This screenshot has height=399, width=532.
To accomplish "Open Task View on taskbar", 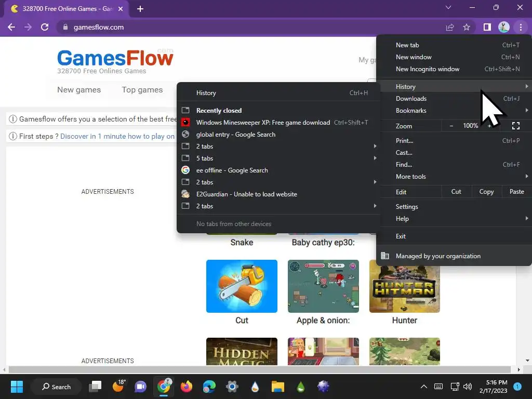I will tap(95, 387).
